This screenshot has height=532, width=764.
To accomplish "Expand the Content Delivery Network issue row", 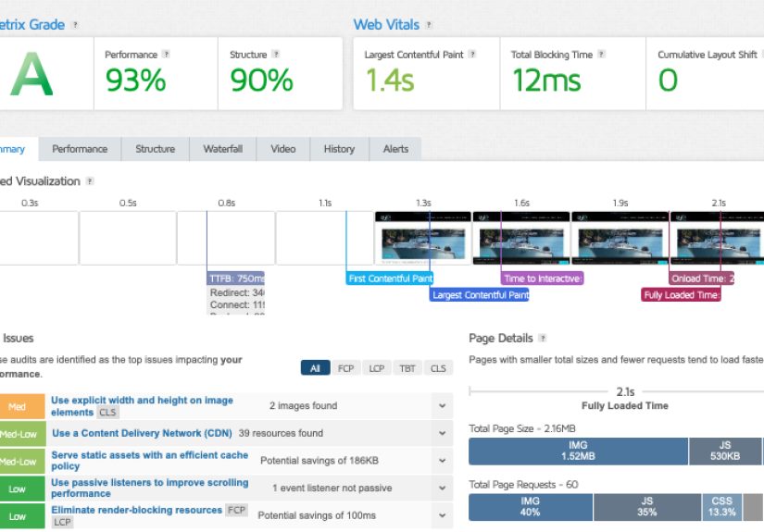I will [443, 433].
